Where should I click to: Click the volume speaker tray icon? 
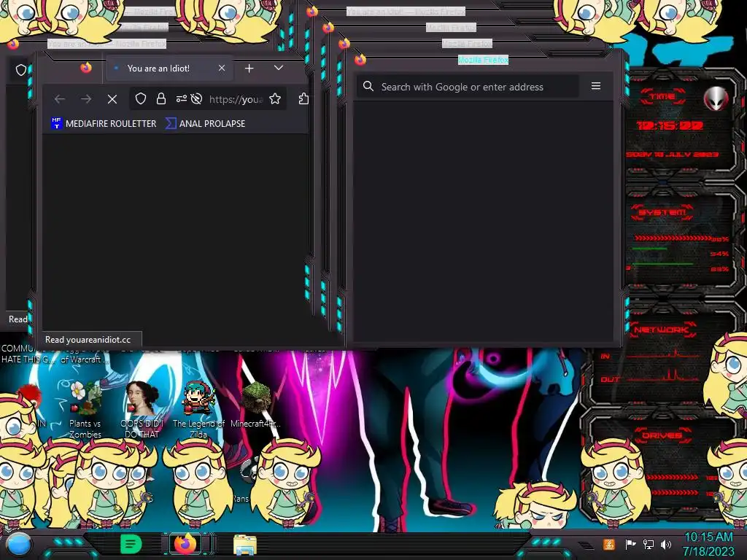pos(666,544)
